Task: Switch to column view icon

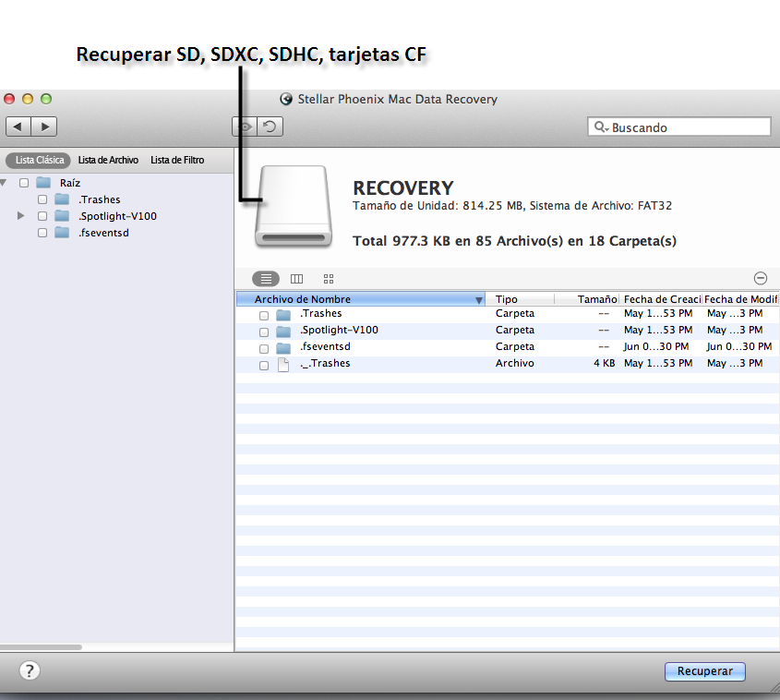Action: tap(296, 279)
